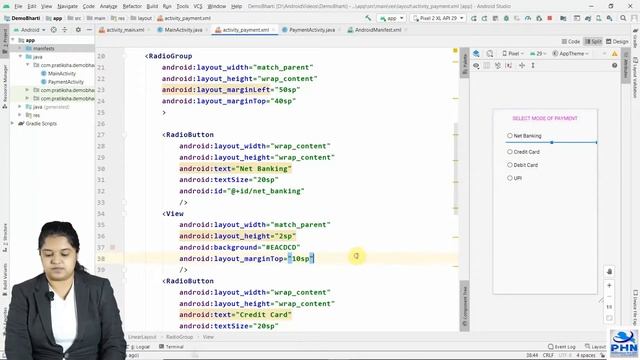Click the RadioGroup breadcrumb
Image resolution: width=640 pixels, height=360 pixels.
click(179, 337)
